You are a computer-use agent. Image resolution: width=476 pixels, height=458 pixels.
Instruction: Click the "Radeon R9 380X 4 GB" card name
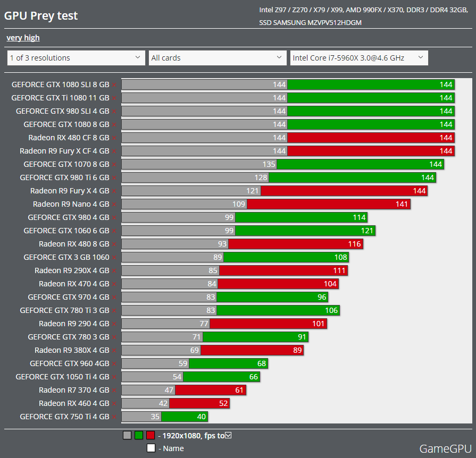[x=72, y=350]
